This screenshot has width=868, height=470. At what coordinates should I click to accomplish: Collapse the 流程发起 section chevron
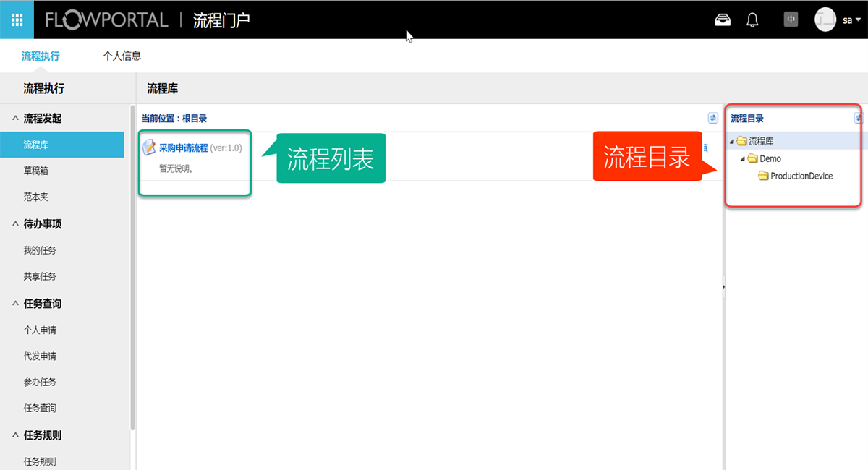(15, 118)
